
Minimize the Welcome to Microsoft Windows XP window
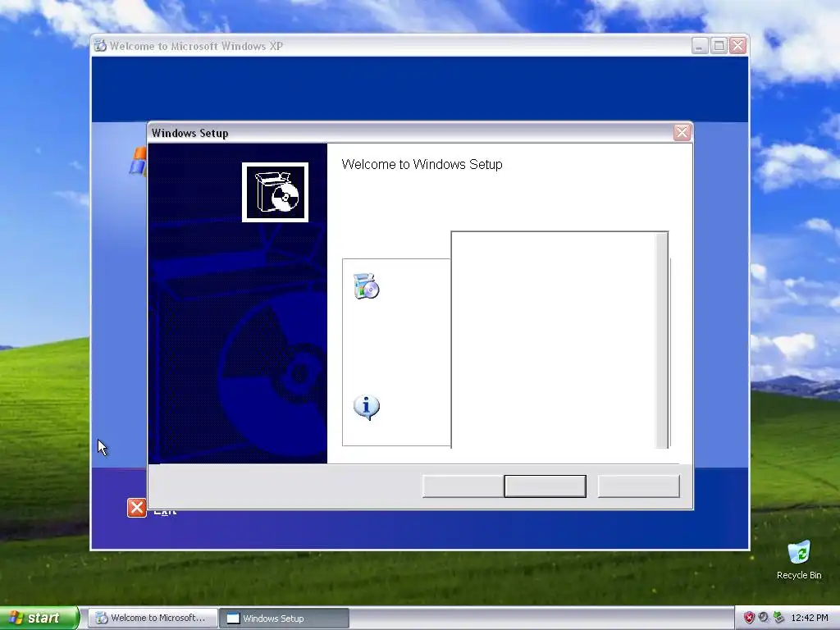[x=700, y=46]
